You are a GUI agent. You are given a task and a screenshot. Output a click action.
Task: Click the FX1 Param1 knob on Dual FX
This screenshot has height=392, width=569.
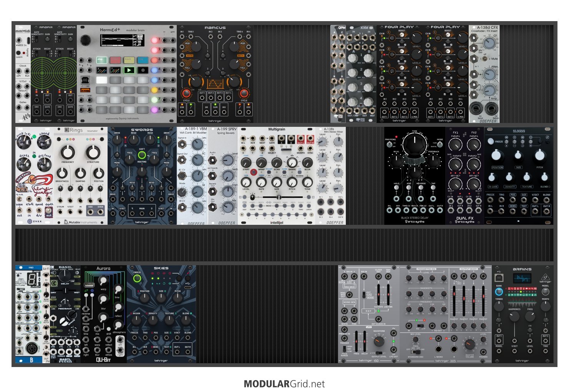click(455, 145)
